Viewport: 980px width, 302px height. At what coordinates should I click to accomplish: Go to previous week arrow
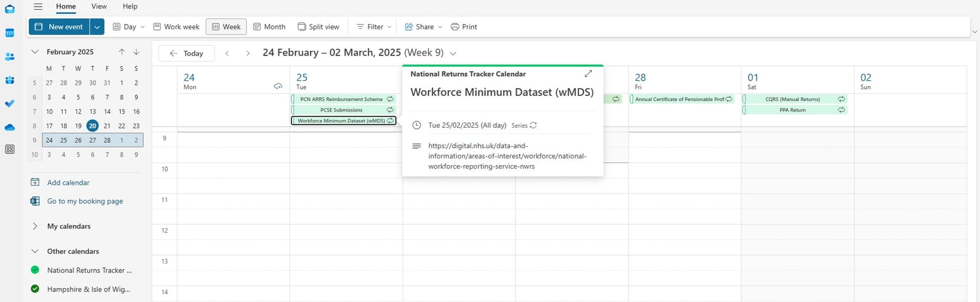227,53
